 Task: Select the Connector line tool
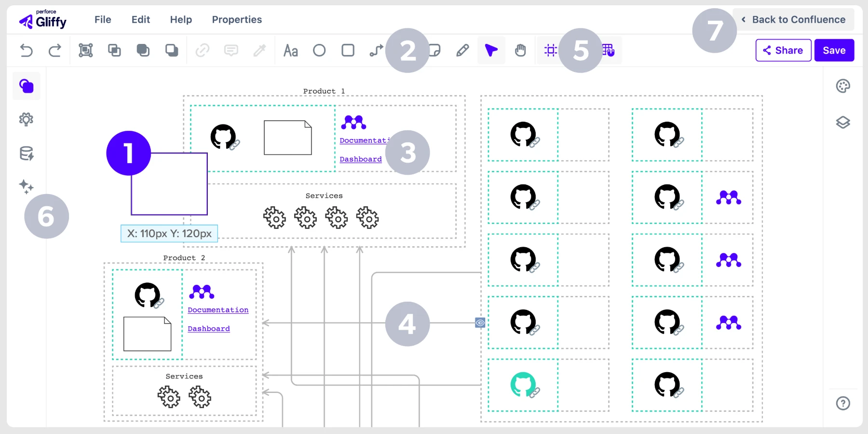click(376, 50)
